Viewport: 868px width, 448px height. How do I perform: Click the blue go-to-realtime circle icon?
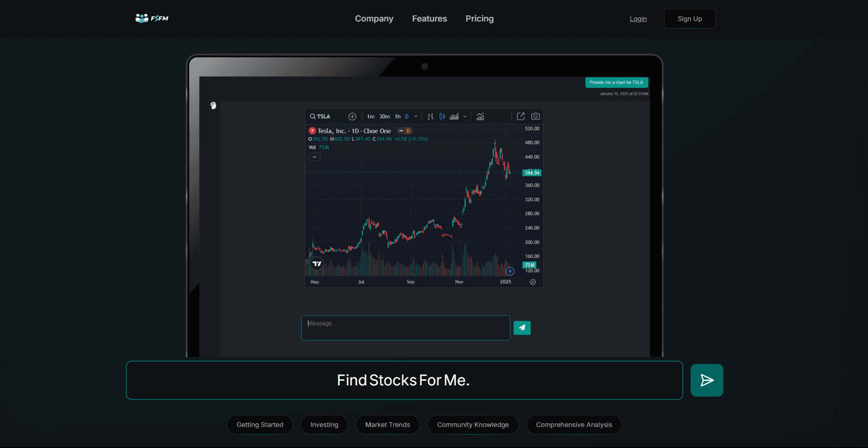pos(510,271)
